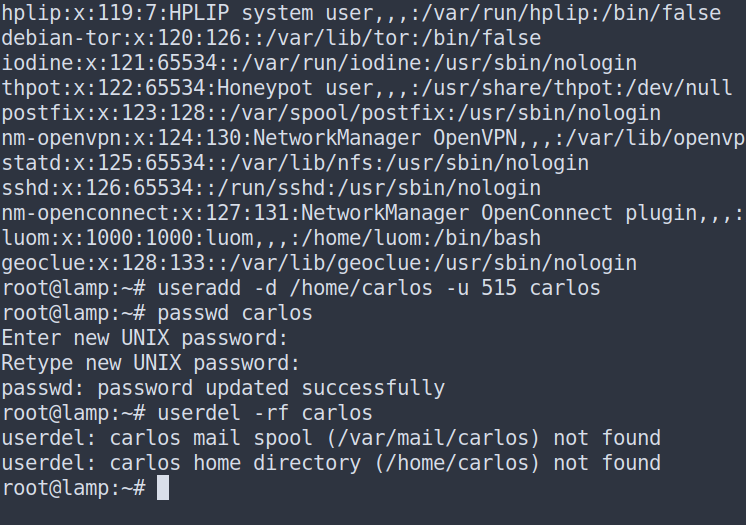Click the mail spool not found message
Screen dimensions: 746x525
pyautogui.click(x=331, y=438)
